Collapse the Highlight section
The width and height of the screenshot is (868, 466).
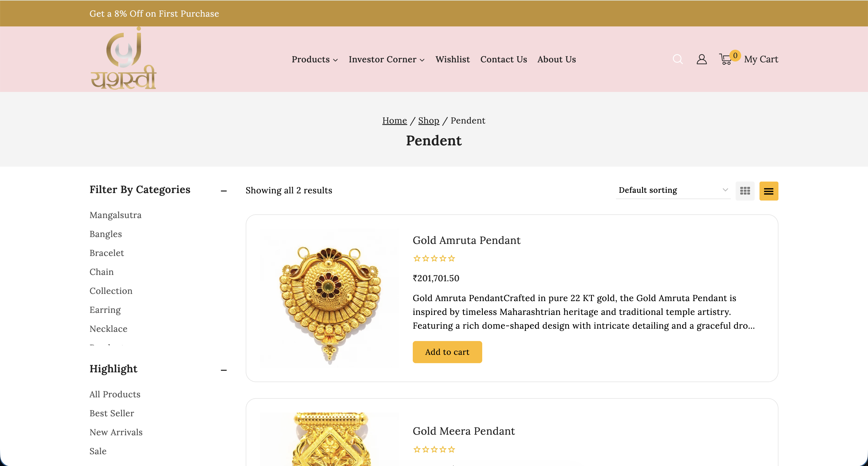[224, 370]
